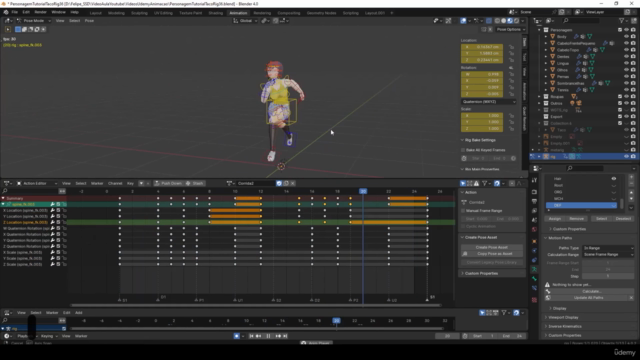The image size is (640, 360).
Task: Disable render for Olhos object camera icon
Action: [633, 70]
